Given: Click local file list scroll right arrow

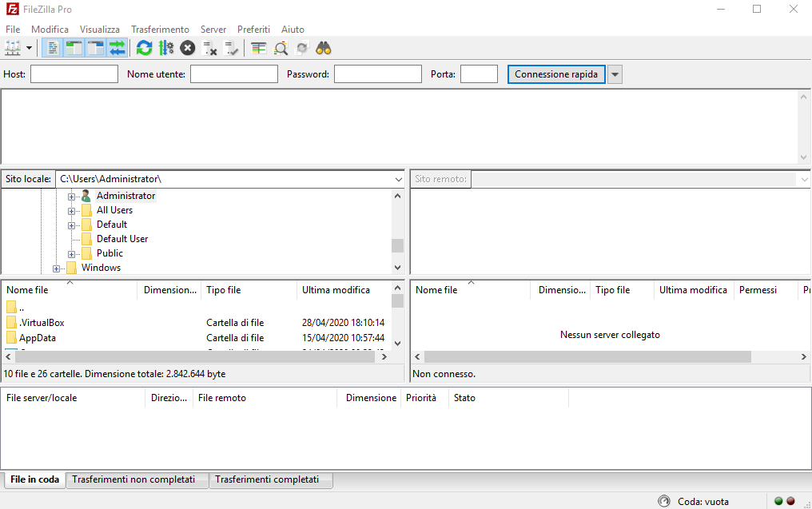Looking at the screenshot, I should [384, 356].
